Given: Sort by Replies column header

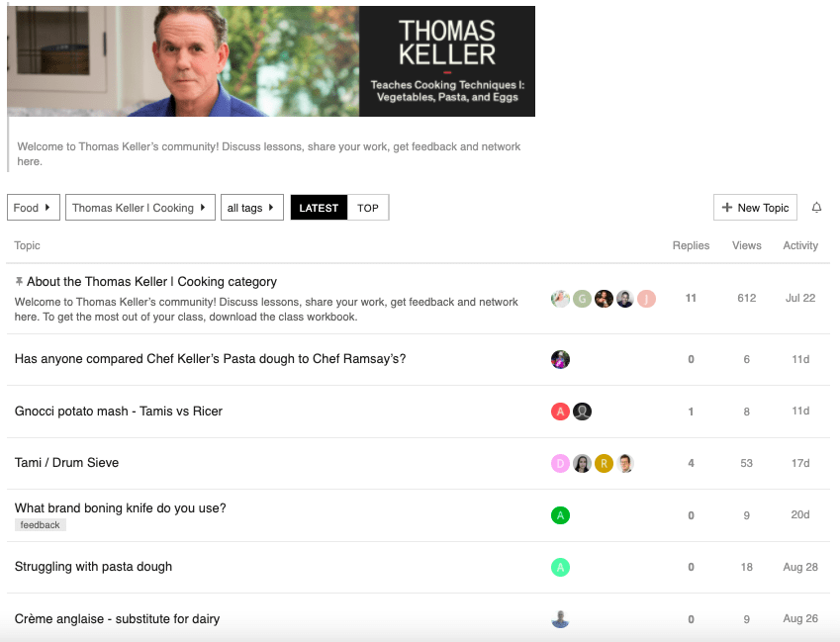Looking at the screenshot, I should pyautogui.click(x=691, y=245).
